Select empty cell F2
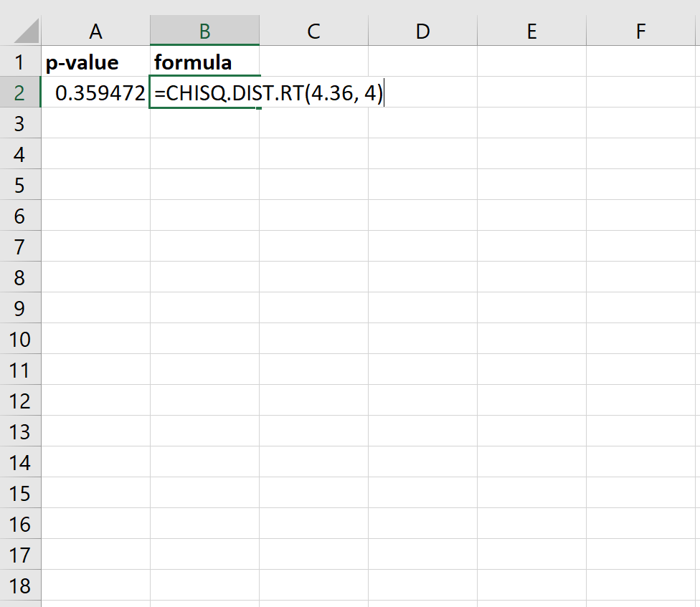This screenshot has width=700, height=607. click(640, 93)
